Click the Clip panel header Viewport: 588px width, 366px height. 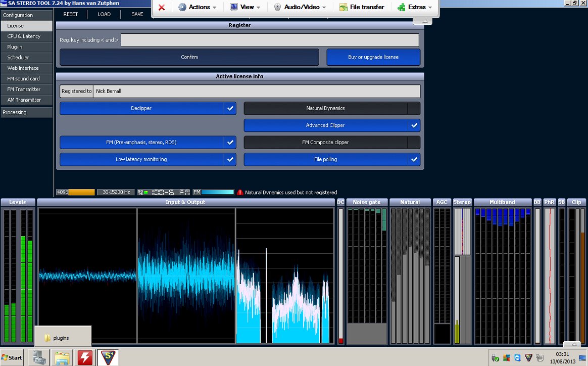click(x=576, y=202)
